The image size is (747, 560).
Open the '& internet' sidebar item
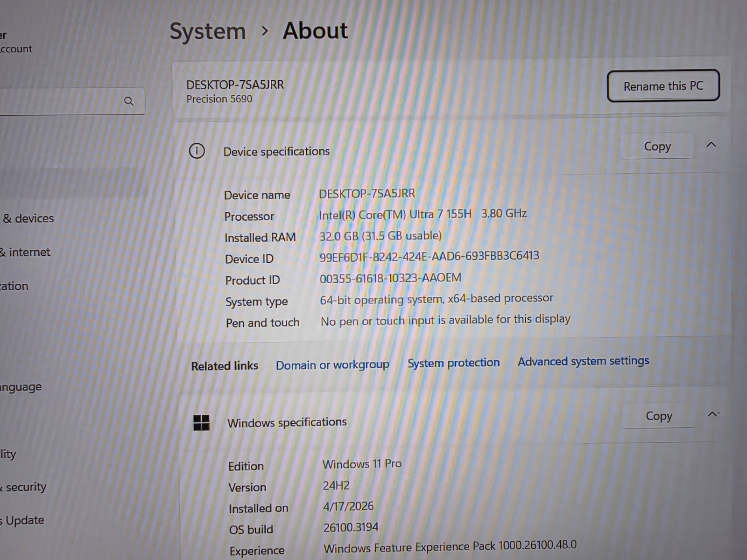[x=25, y=252]
